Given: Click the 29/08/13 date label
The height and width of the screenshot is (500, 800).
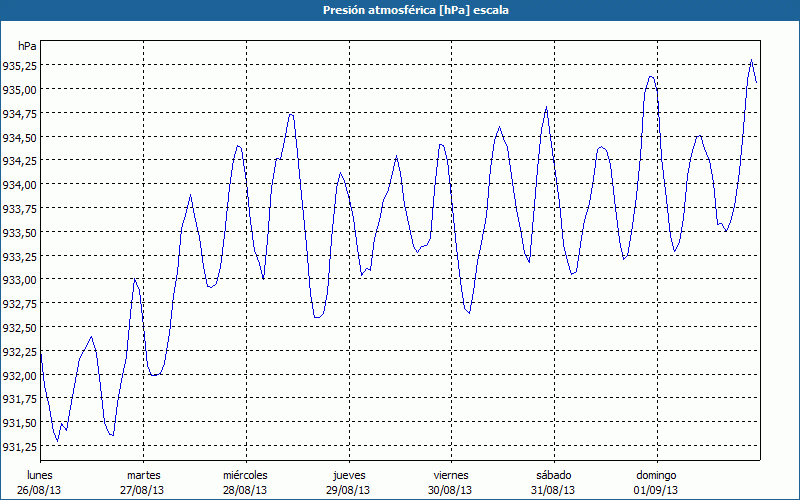Looking at the screenshot, I should (x=348, y=490).
